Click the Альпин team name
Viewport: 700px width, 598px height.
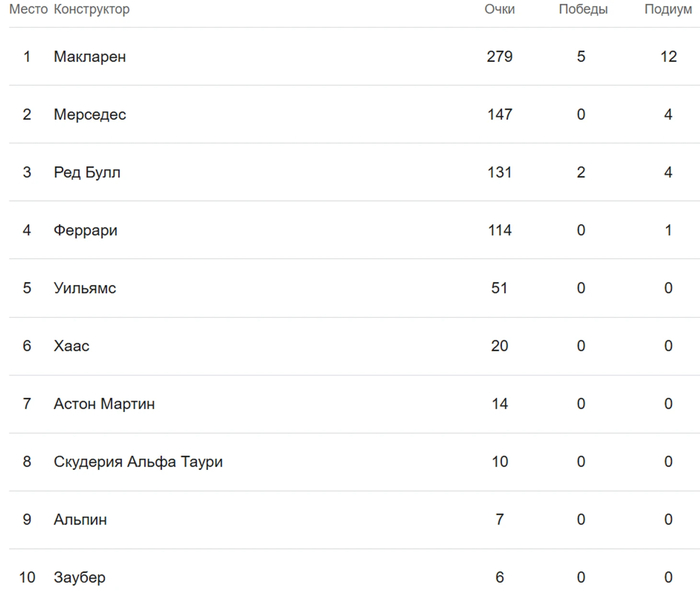pos(80,520)
